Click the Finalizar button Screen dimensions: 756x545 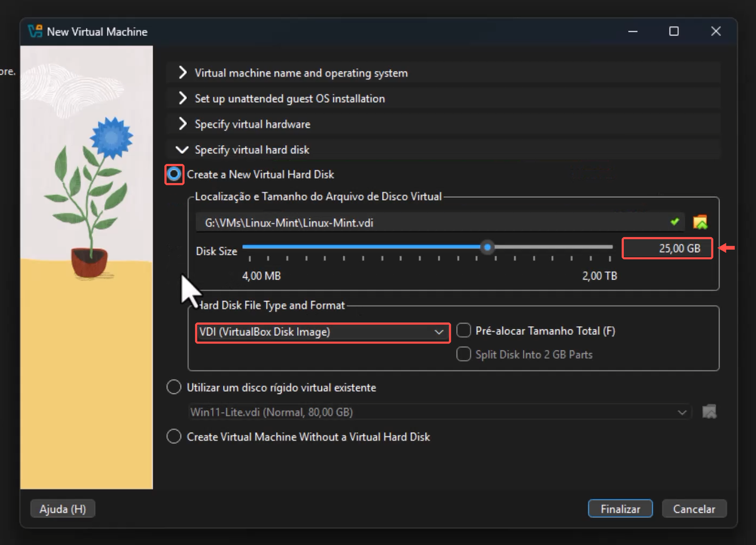coord(620,508)
